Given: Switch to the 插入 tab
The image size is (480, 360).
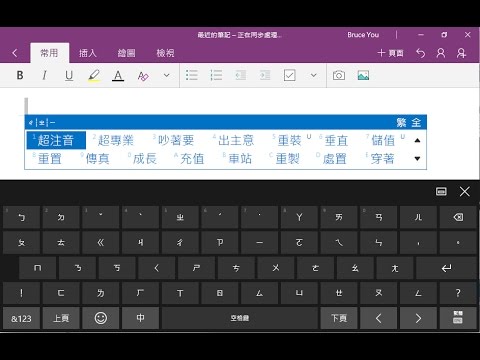Looking at the screenshot, I should click(88, 53).
